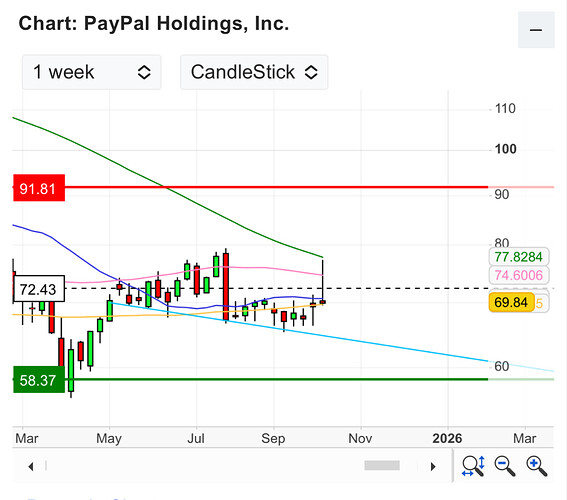
Task: Open the CandleStick chart type dropdown
Action: [254, 72]
